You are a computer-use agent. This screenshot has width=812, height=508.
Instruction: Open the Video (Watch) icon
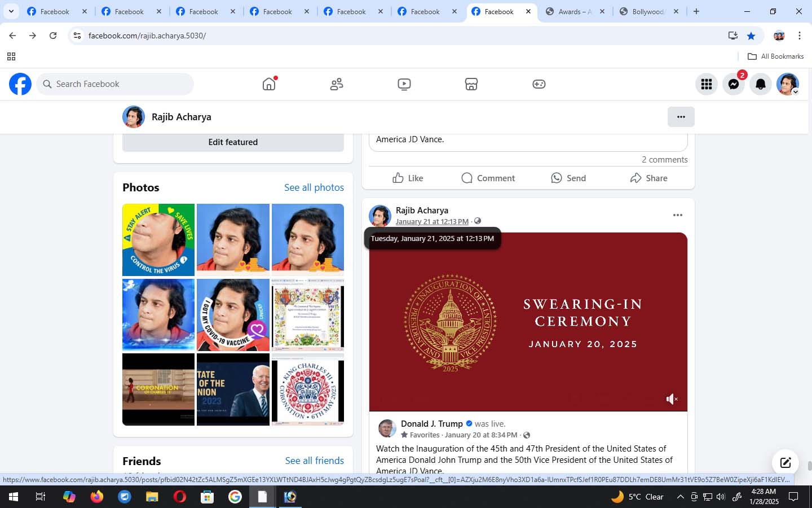[x=404, y=84]
